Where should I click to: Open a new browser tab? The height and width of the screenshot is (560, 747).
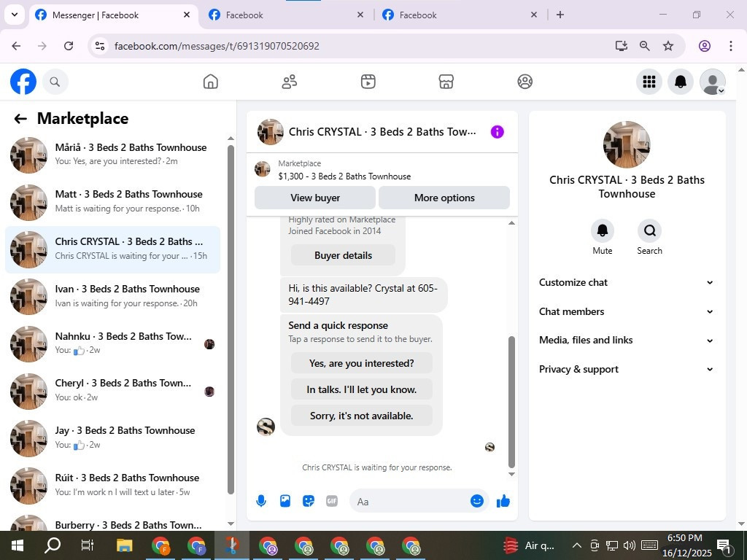coord(560,15)
